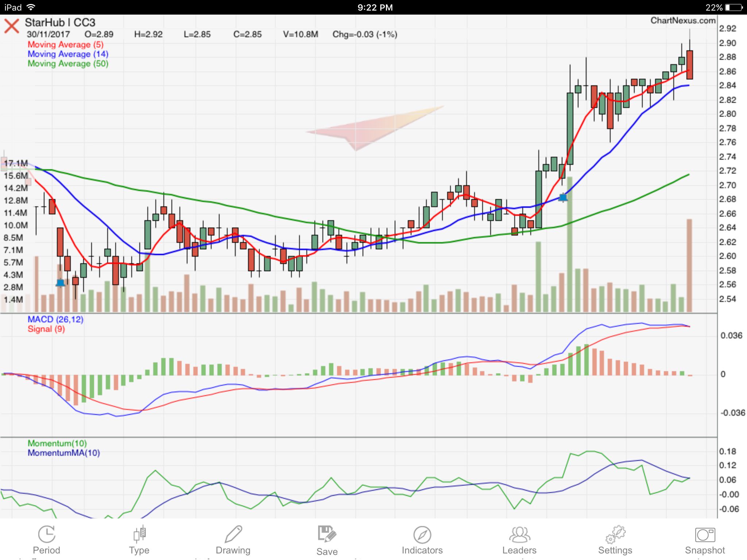Close the StarHub chart with red X
The width and height of the screenshot is (747, 560).
[x=12, y=26]
